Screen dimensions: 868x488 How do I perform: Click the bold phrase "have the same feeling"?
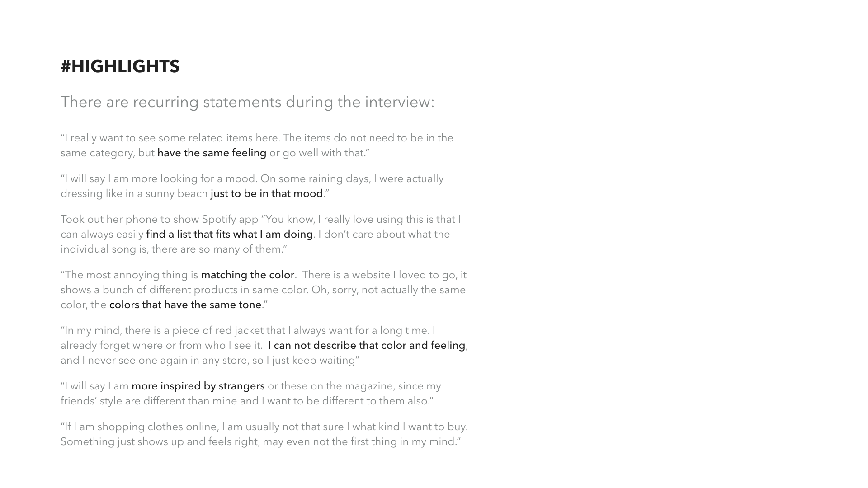coord(212,153)
